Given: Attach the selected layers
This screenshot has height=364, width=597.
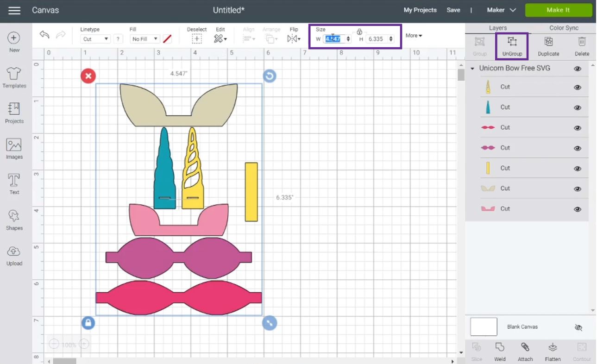Looking at the screenshot, I should (x=525, y=352).
